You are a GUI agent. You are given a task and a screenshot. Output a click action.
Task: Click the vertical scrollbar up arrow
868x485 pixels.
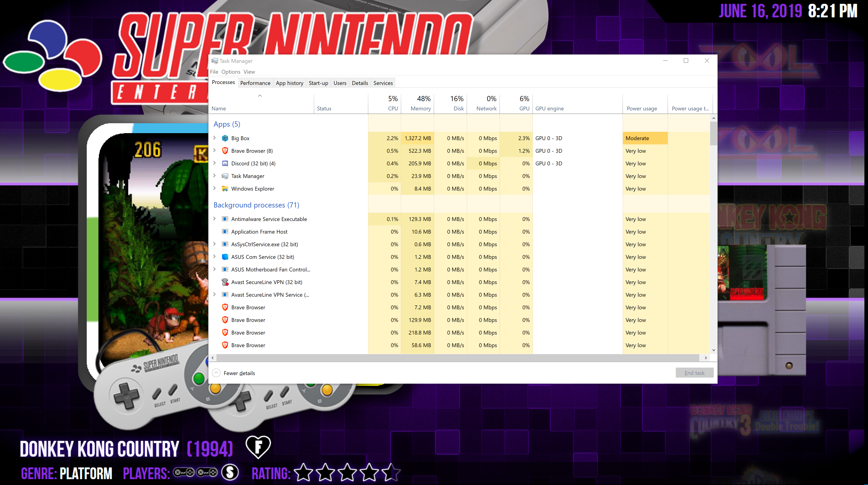[x=713, y=118]
